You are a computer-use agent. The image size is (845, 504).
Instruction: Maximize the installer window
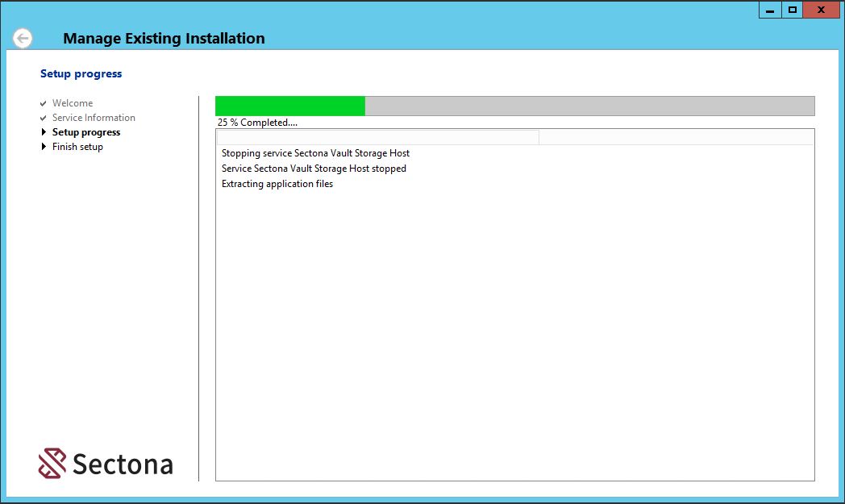pos(793,10)
